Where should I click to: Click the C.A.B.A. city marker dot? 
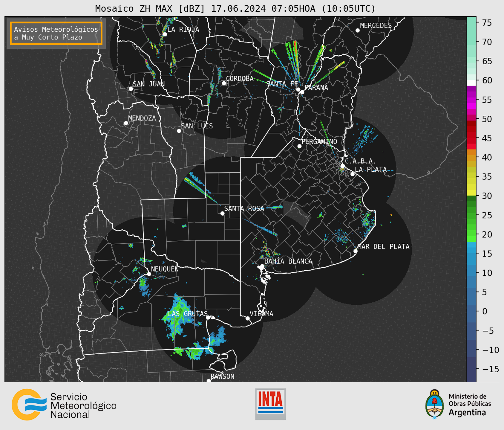tap(343, 166)
